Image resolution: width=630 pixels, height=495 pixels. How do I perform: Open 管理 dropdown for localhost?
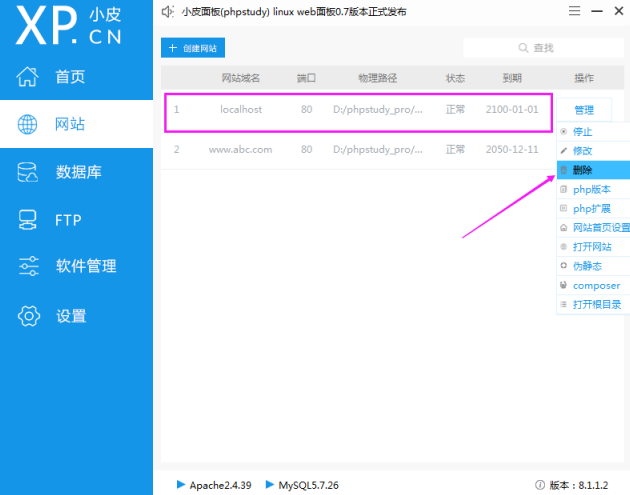584,110
